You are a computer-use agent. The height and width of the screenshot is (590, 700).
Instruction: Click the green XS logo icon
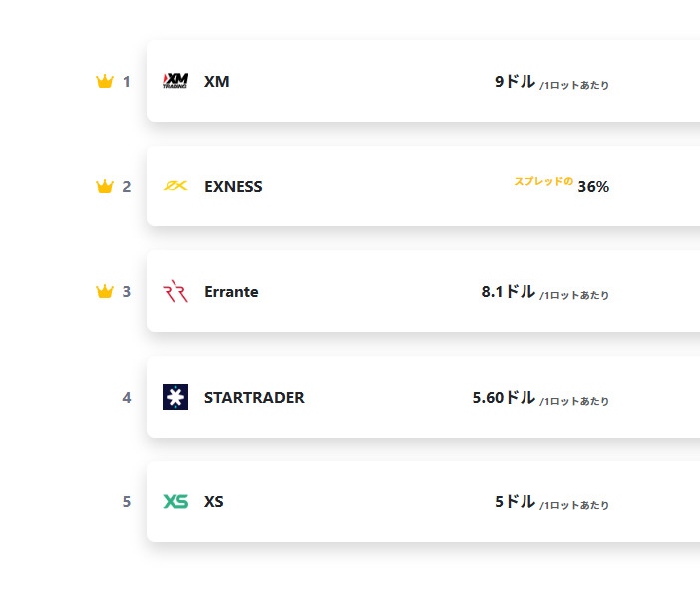pyautogui.click(x=175, y=502)
